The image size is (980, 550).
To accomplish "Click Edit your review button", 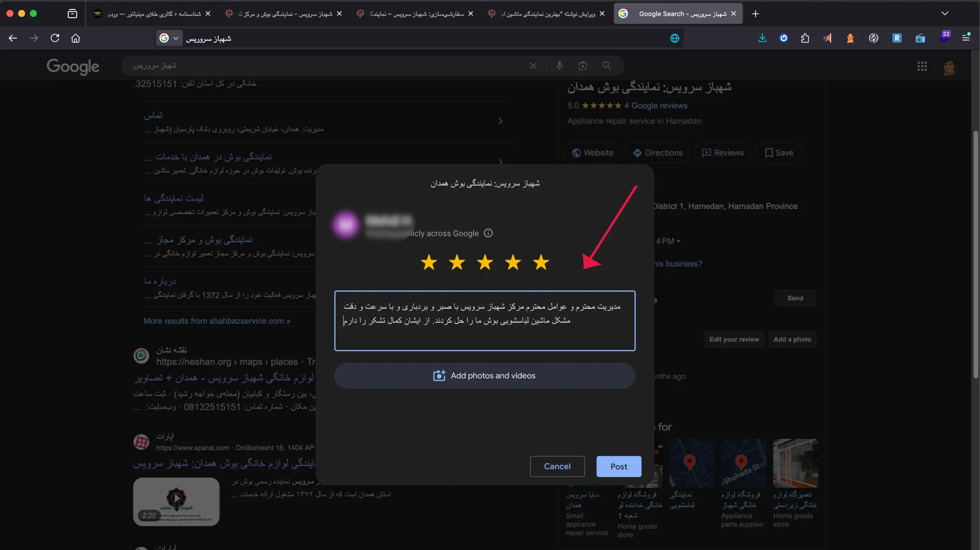I will pyautogui.click(x=734, y=339).
